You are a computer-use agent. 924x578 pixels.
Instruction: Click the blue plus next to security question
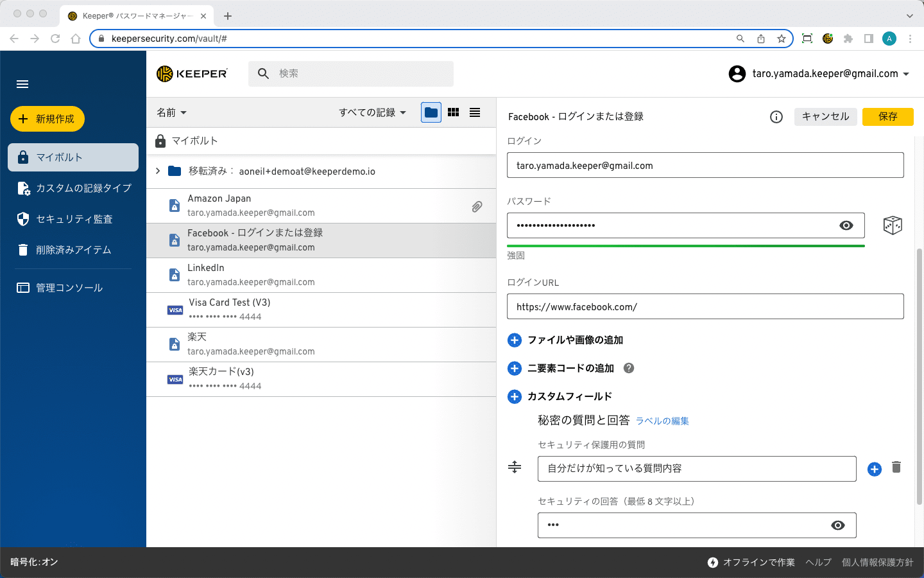874,469
